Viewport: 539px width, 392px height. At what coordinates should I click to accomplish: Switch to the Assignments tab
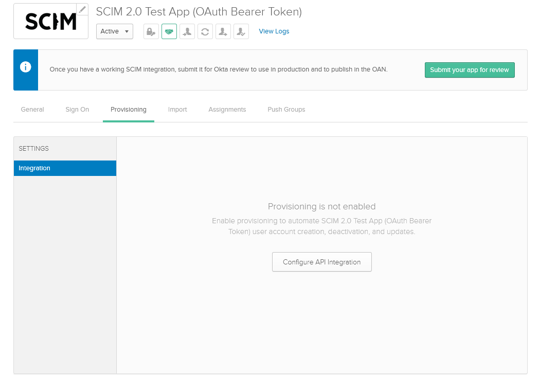coord(227,110)
